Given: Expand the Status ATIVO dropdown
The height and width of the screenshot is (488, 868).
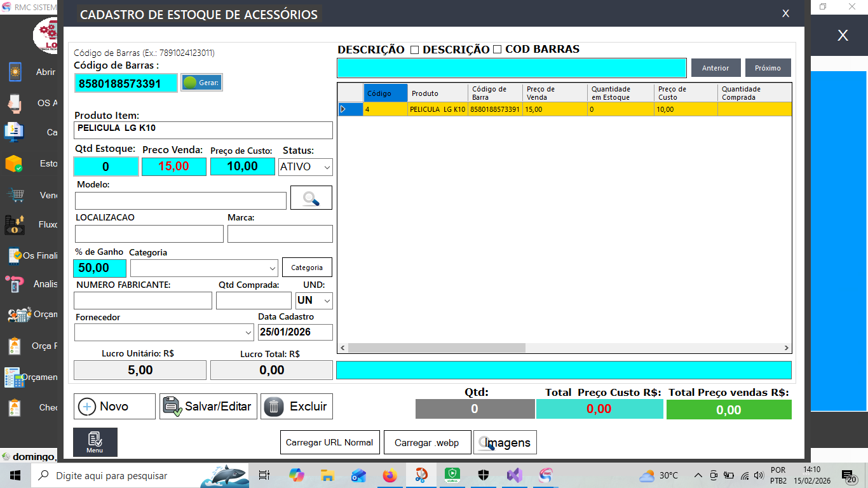Looking at the screenshot, I should tap(306, 167).
